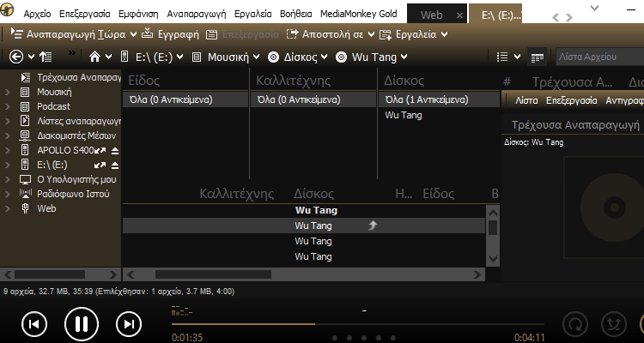Open the Αναπαραγωγή Τώρα dropdown arrow

tap(133, 34)
